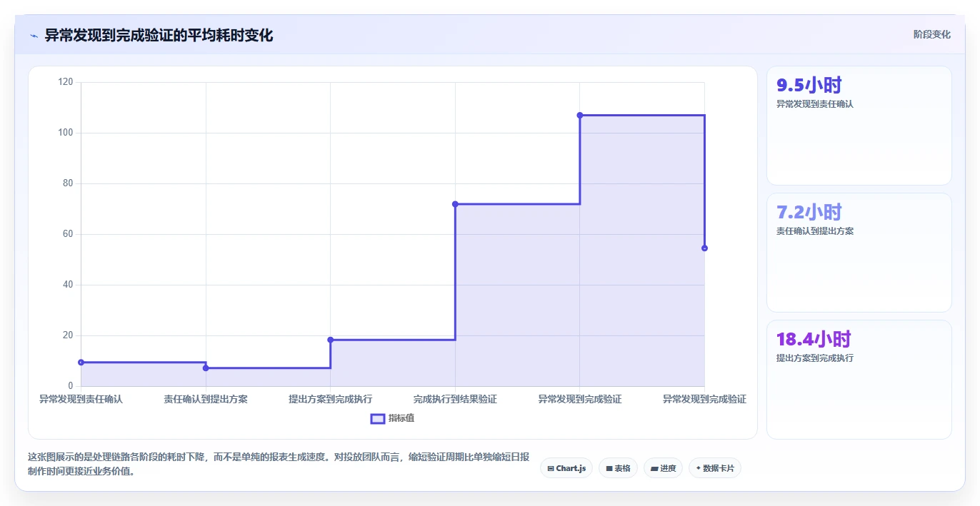Click the lightning icon beside the chart title
This screenshot has height=506, width=980.
click(x=34, y=36)
